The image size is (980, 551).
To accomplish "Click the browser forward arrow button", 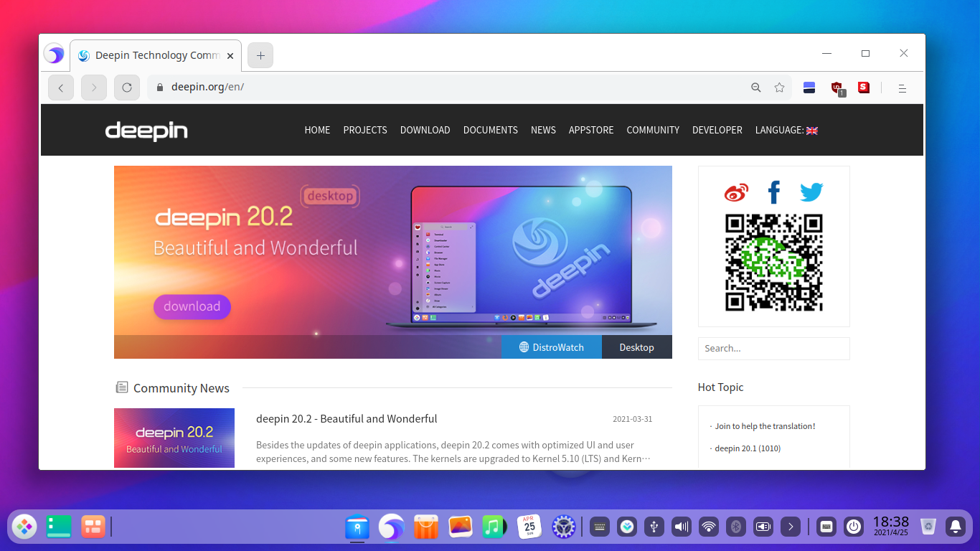I will click(94, 88).
